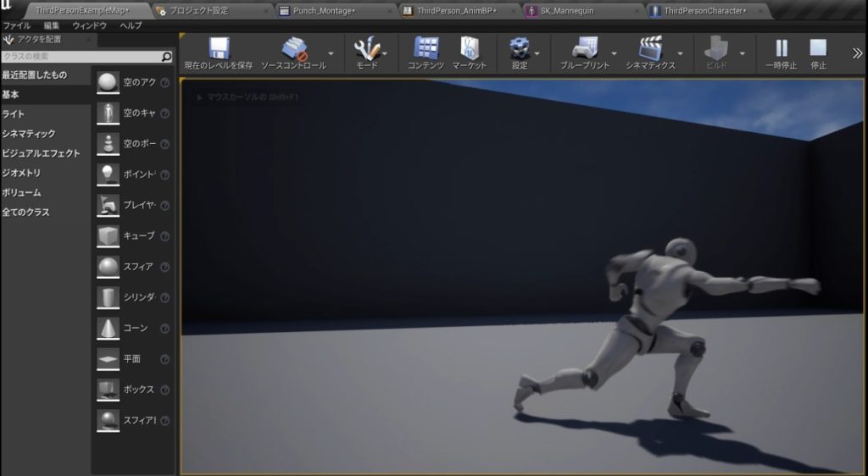Screen dimensions: 868x476
Task: Switch to ThirdPersonExampleMap tab
Action: pos(82,10)
